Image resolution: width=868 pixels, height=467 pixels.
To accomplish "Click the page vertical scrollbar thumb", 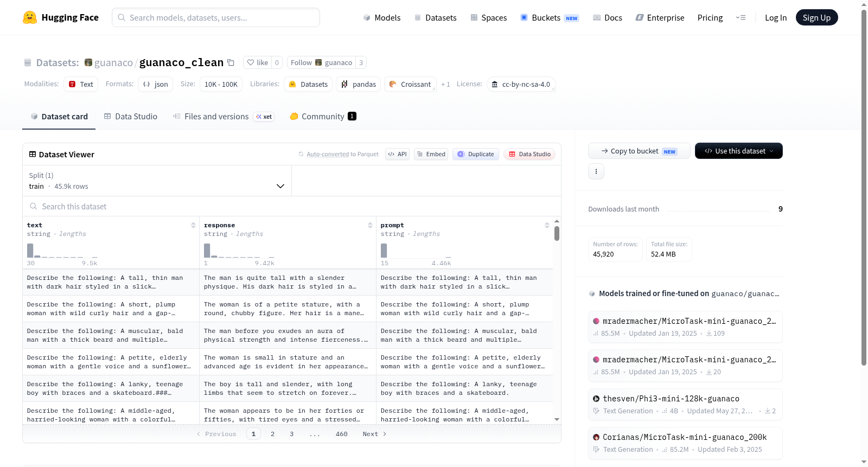I will pos(864,187).
